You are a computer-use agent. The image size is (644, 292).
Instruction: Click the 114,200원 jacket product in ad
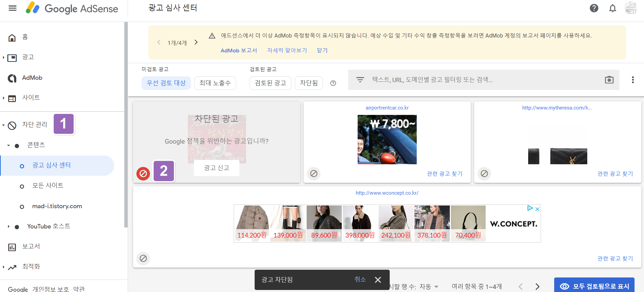tap(252, 223)
